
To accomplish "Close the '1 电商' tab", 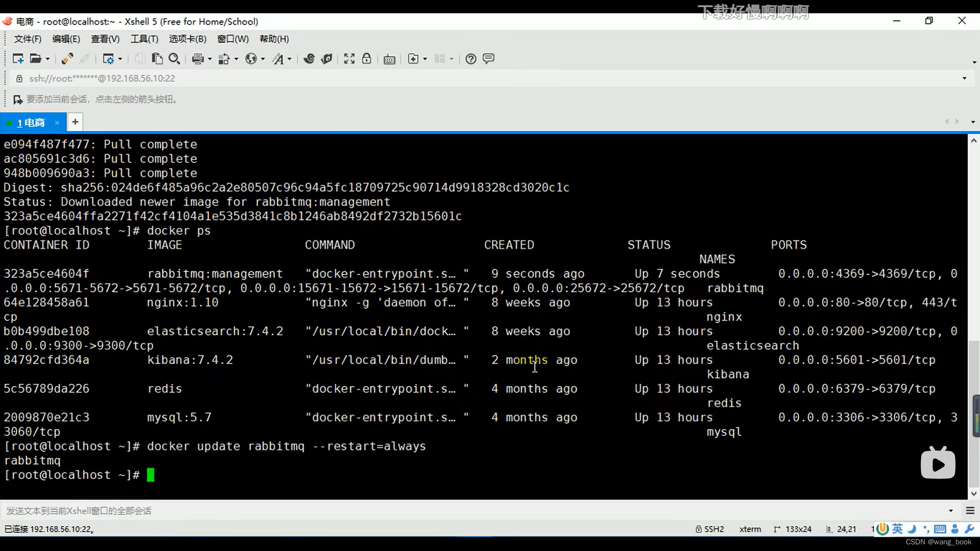I will click(57, 123).
